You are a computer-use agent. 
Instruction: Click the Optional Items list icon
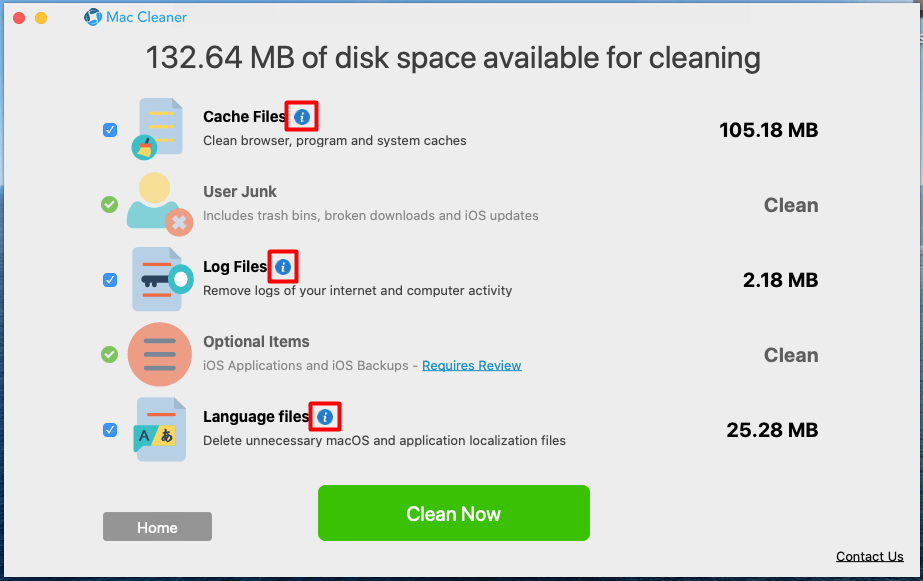coord(159,354)
